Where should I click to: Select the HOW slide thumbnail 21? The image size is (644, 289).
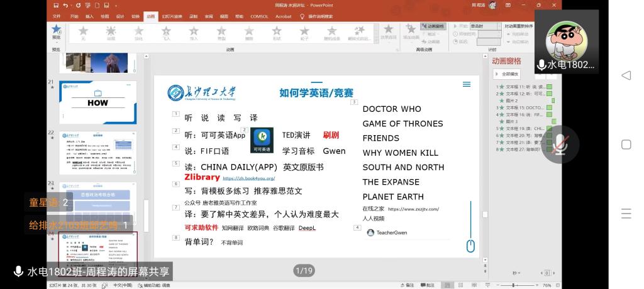(97, 102)
